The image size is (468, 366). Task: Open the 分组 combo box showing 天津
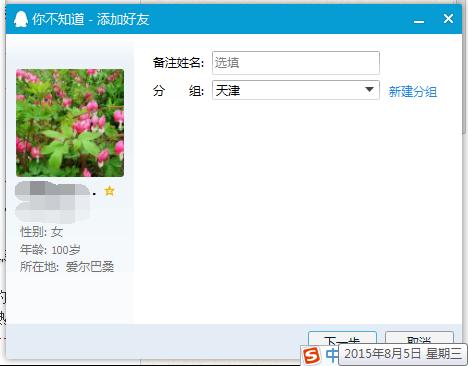[296, 90]
